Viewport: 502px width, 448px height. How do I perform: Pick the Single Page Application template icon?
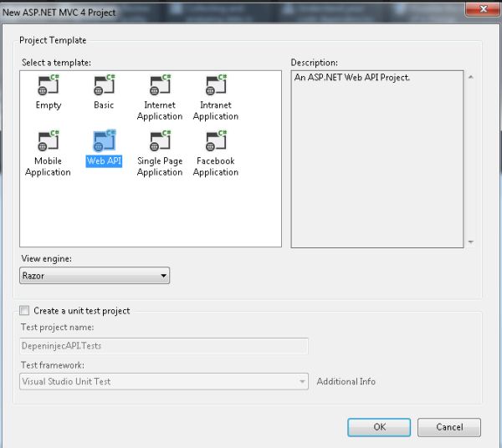(x=160, y=140)
